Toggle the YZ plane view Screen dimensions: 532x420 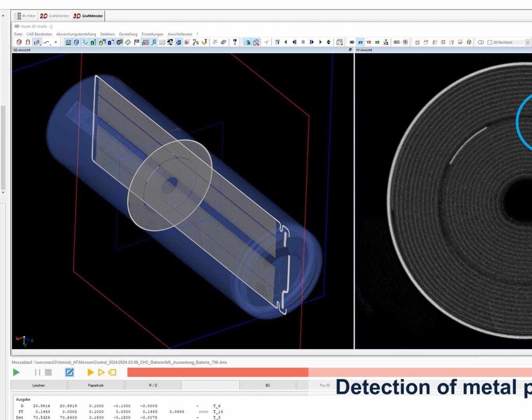pyautogui.click(x=369, y=42)
